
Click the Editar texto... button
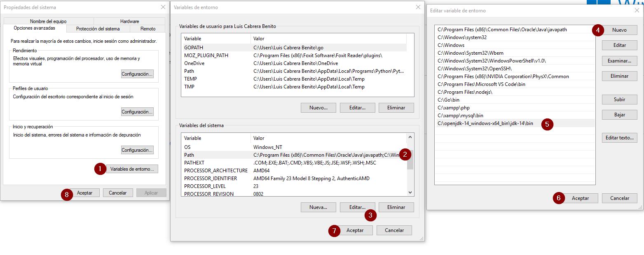point(619,138)
